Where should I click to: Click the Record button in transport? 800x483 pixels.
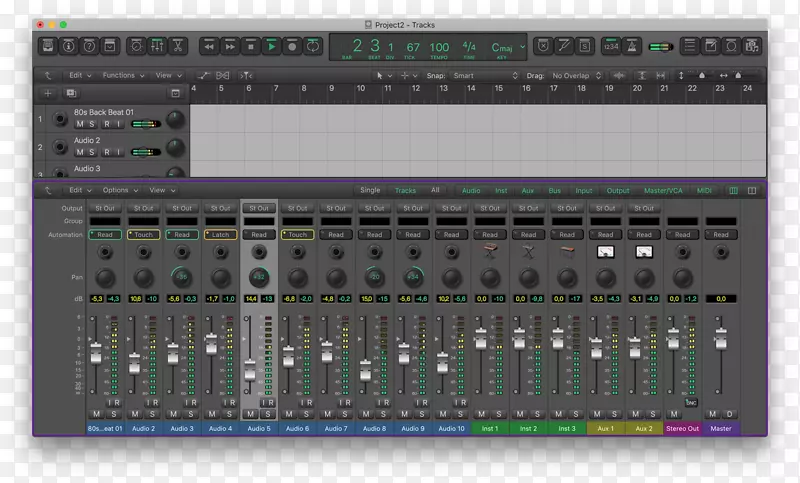click(293, 46)
